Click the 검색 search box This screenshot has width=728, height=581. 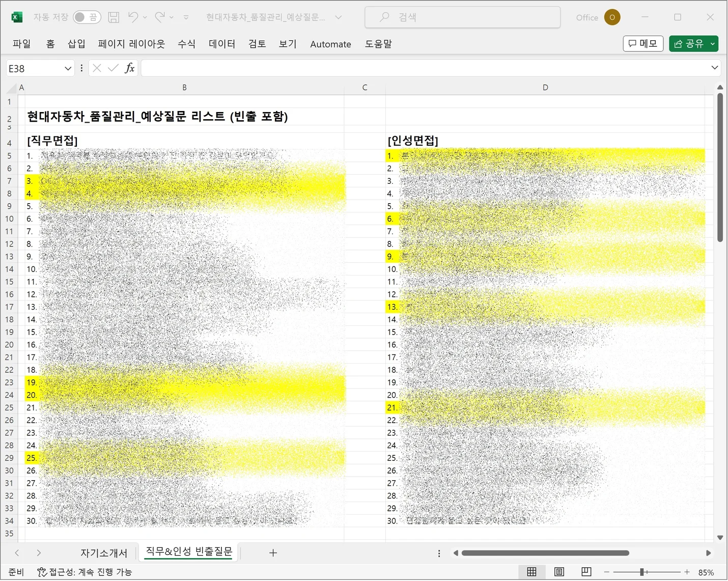(x=463, y=17)
